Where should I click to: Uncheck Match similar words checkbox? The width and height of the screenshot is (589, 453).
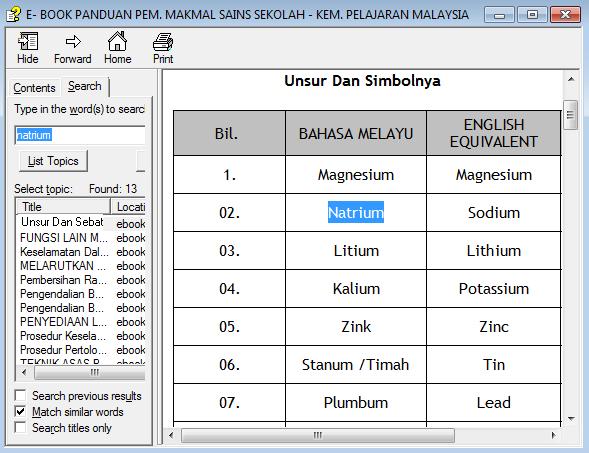coord(20,412)
